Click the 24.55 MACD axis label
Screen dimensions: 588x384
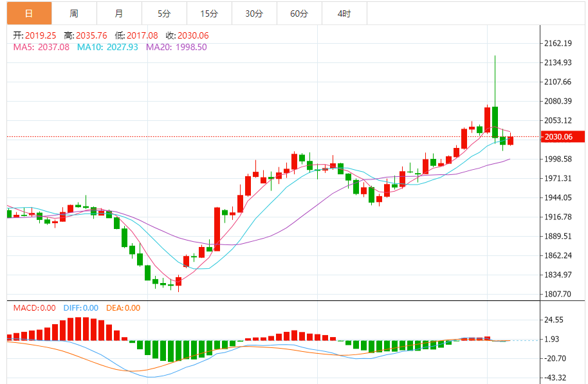(x=554, y=320)
